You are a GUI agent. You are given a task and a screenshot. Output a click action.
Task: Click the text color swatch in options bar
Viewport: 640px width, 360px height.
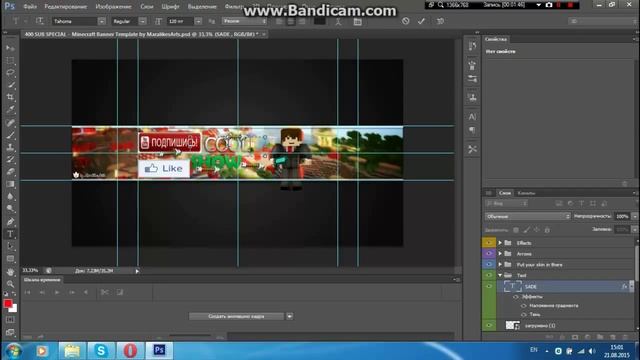click(320, 21)
